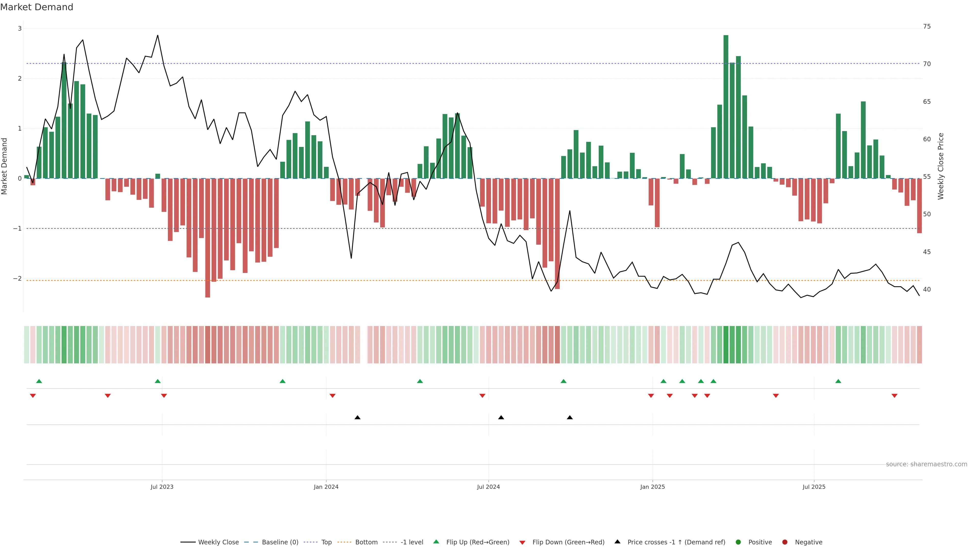Click the black triangle marker just after Jul 2024

pos(501,418)
